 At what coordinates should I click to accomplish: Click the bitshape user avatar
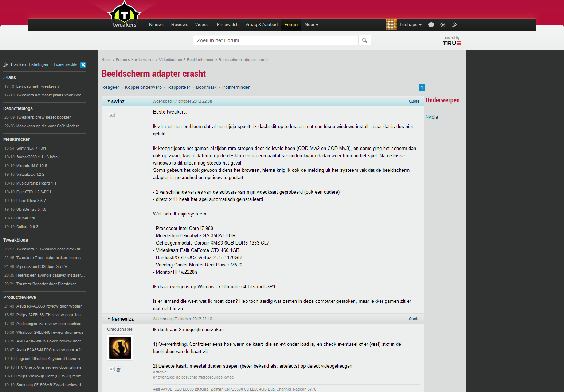[391, 25]
